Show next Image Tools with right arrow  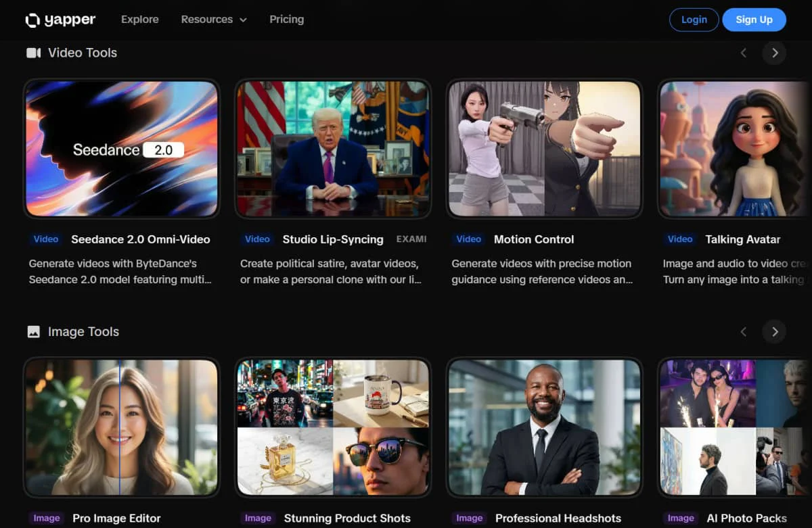coord(775,331)
